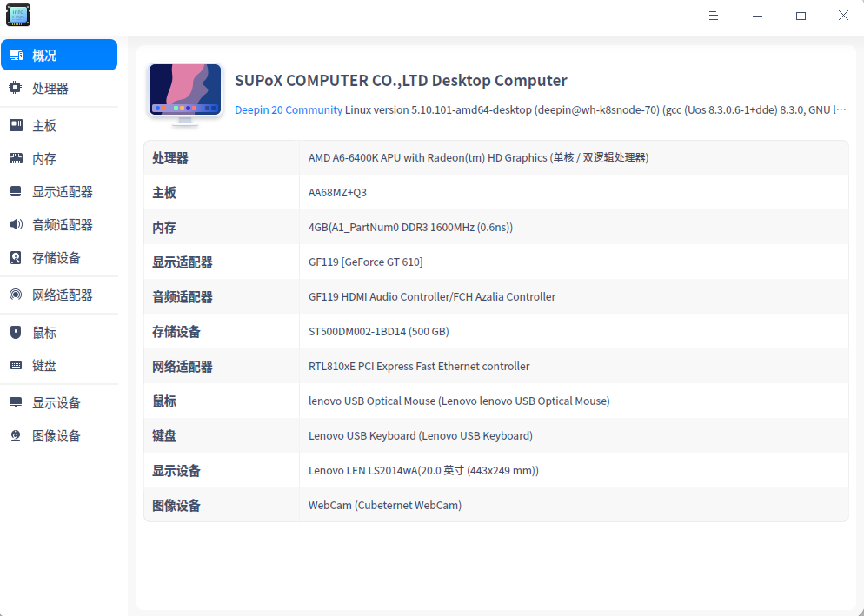864x616 pixels.
Task: Open the 音频适配器 speaker icon
Action: point(16,224)
